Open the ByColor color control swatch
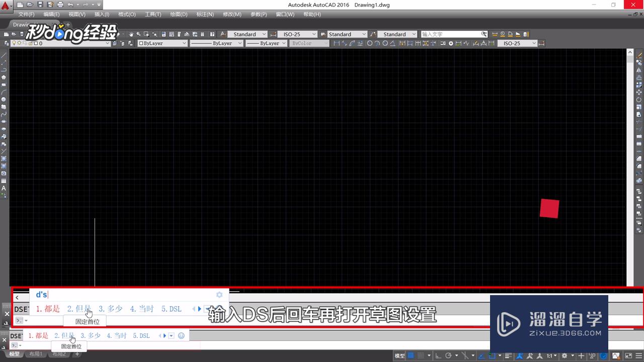This screenshot has width=644, height=362. [309, 43]
